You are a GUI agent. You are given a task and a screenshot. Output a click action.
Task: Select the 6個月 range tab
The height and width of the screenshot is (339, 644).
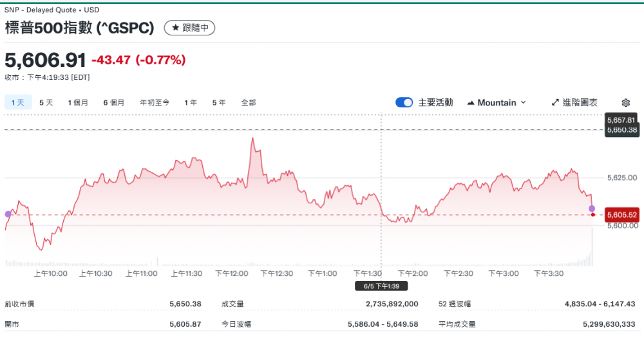[x=113, y=102]
